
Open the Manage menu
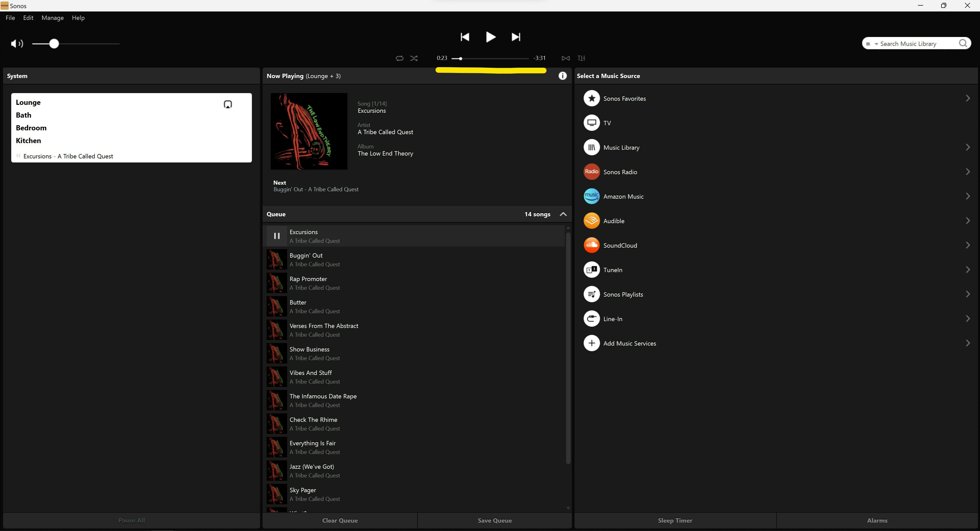point(53,18)
